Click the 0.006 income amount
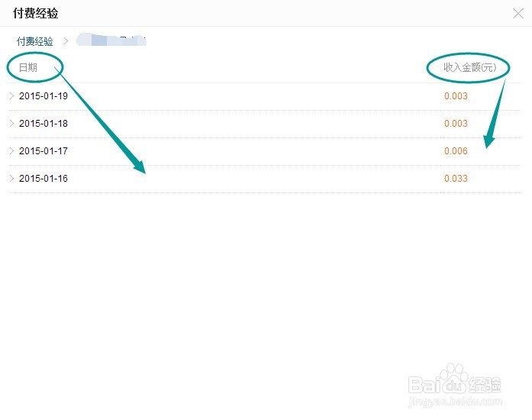 (x=456, y=151)
